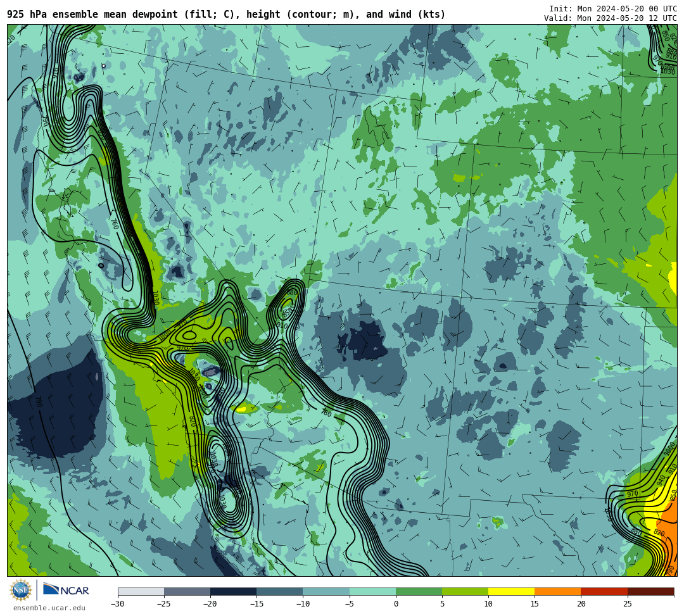Click the −20 colorbar tick label
This screenshot has height=616, width=684.
pos(210,604)
